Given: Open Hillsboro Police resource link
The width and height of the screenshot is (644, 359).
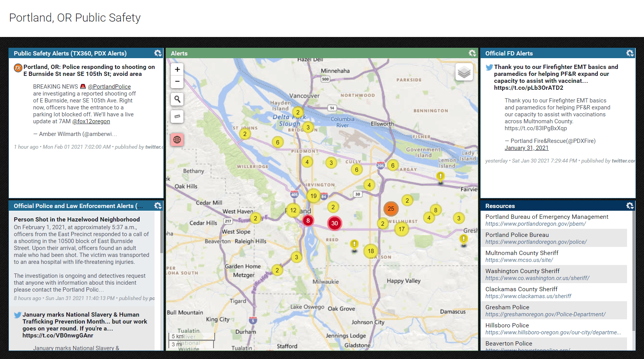Looking at the screenshot, I should tap(553, 329).
